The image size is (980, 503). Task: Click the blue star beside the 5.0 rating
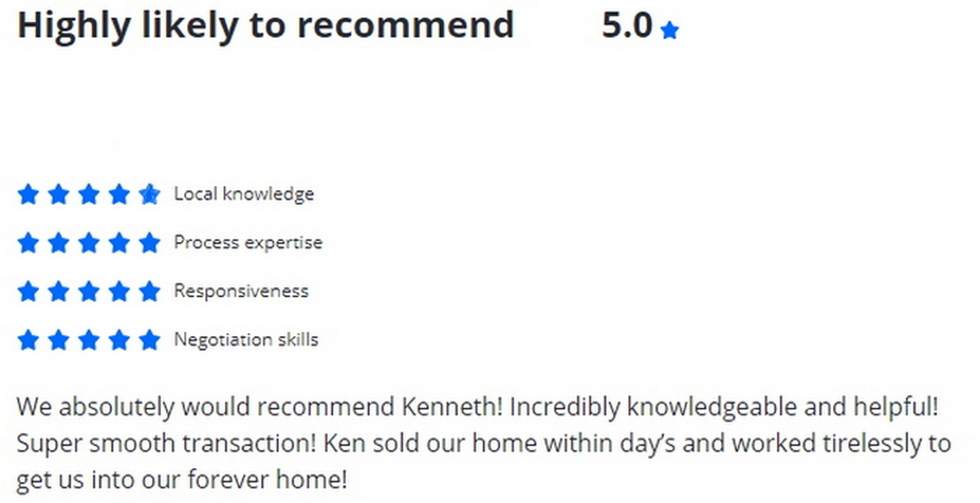[x=669, y=31]
